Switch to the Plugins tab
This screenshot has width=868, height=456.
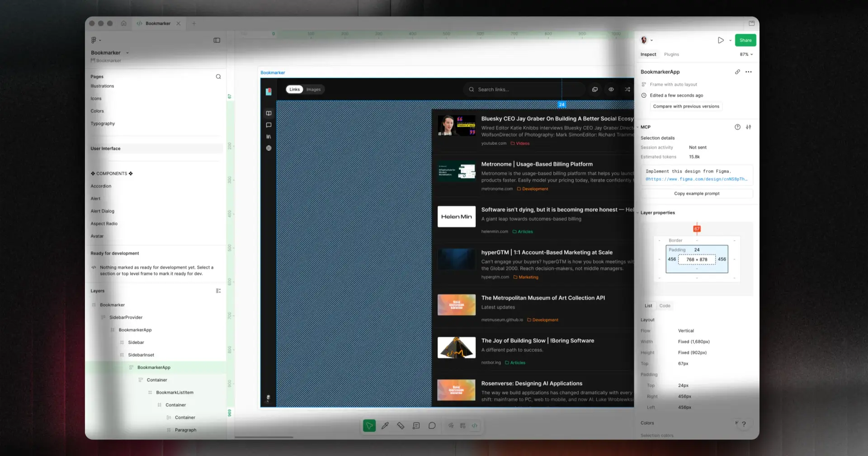(x=671, y=54)
